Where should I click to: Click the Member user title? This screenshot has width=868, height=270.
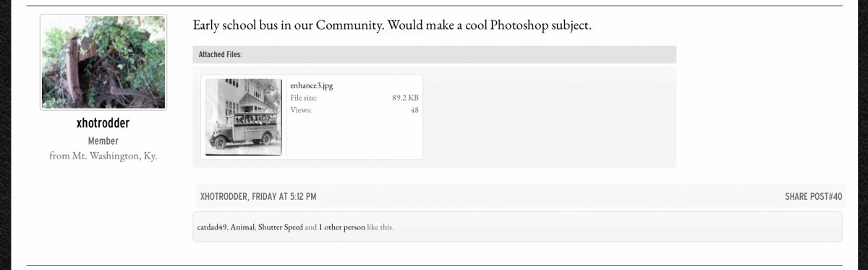pyautogui.click(x=103, y=141)
